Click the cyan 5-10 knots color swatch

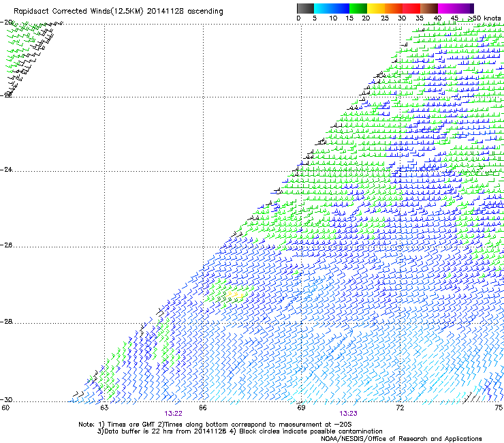[323, 8]
